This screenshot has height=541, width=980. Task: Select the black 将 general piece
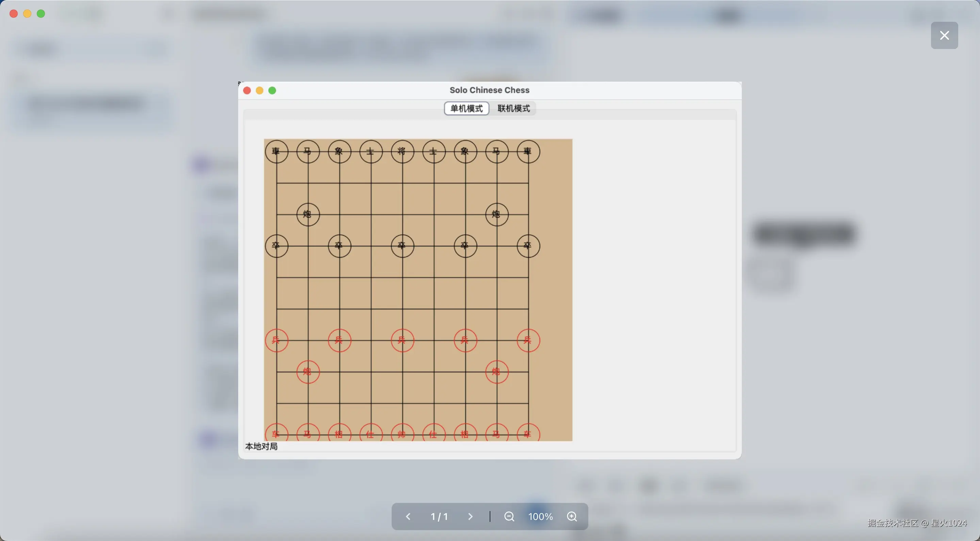point(402,151)
